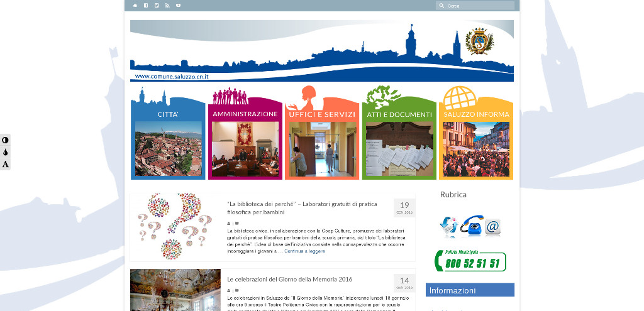Toggle the droplet accessibility button
Screen dimensions: 644x311
pos(5,152)
